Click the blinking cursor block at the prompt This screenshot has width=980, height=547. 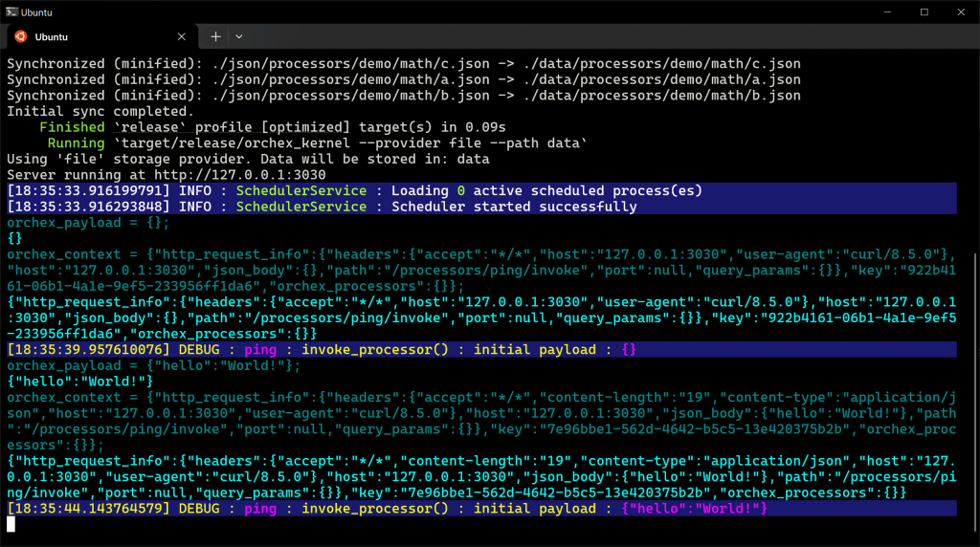pyautogui.click(x=11, y=524)
